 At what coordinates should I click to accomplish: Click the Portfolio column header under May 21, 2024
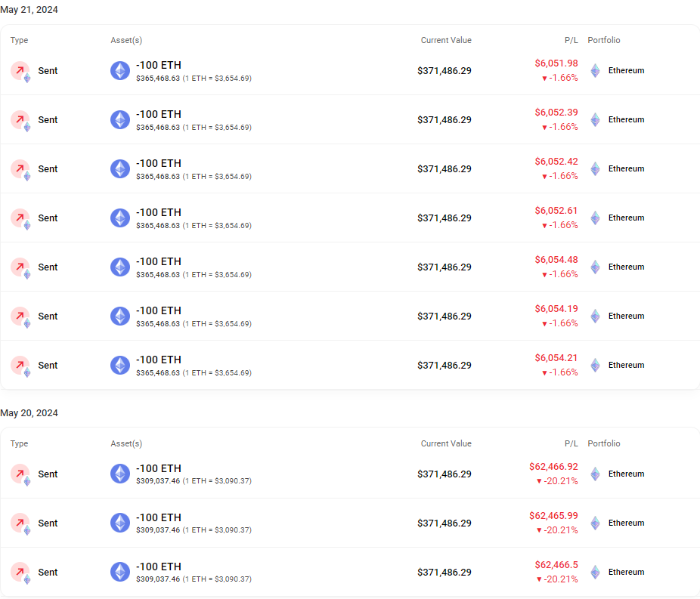coord(603,40)
